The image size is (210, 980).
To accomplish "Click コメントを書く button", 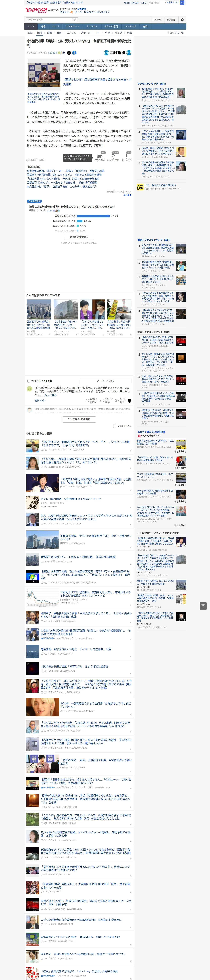I will pyautogui.click(x=105, y=381).
